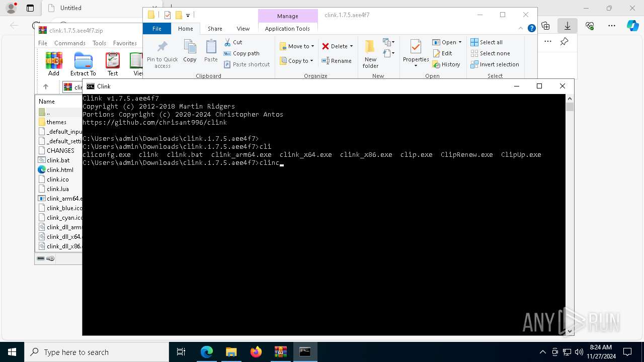The height and width of the screenshot is (362, 644).
Task: Open WinRAR Tools menu
Action: point(99,43)
